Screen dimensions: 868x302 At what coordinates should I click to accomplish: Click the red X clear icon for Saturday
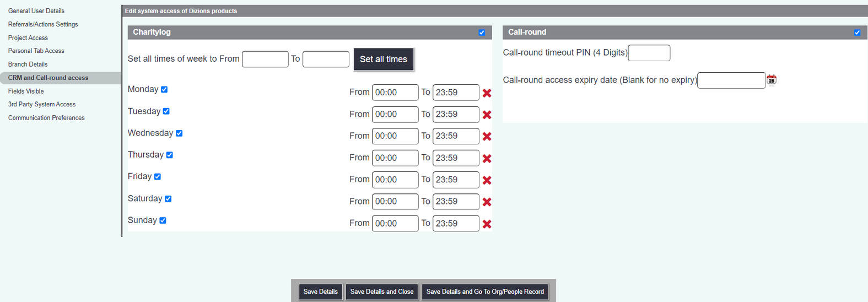tap(487, 202)
